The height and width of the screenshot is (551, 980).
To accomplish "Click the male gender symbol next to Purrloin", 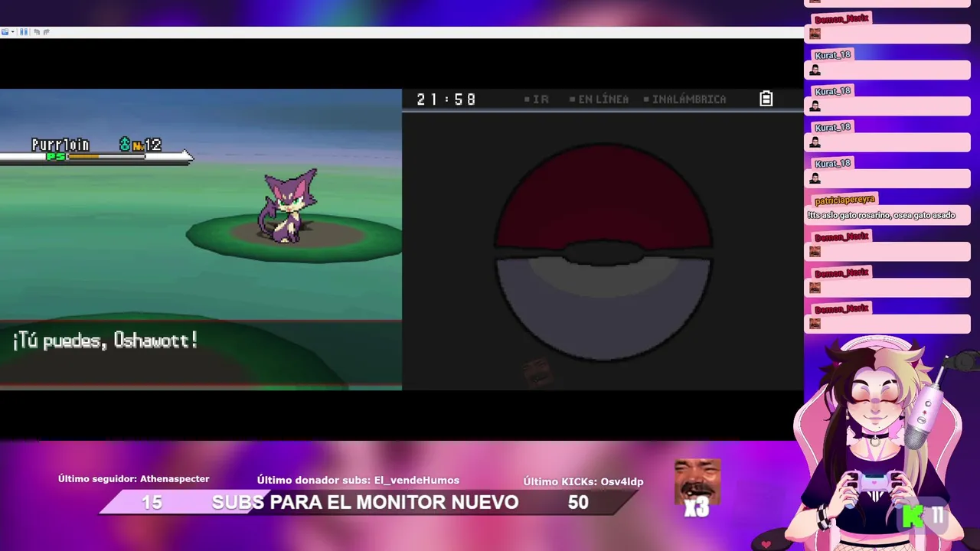I will [x=125, y=144].
